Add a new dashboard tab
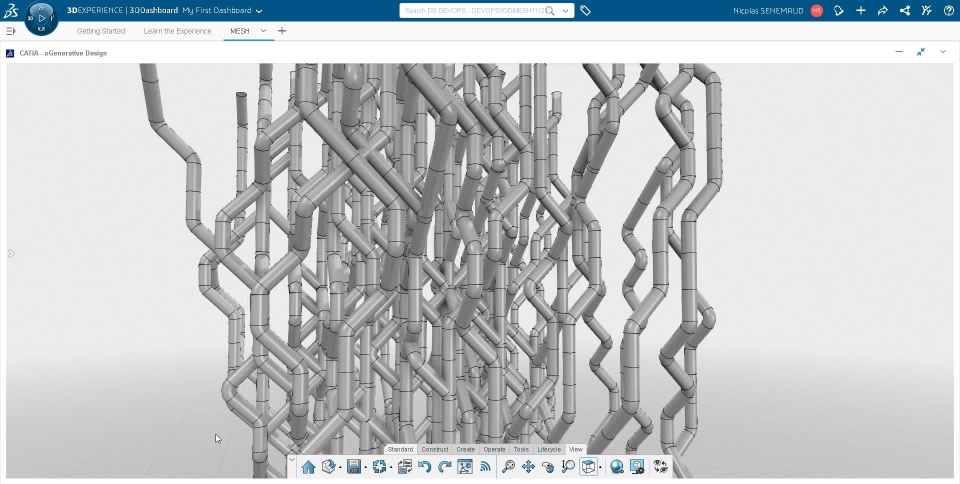 282,31
